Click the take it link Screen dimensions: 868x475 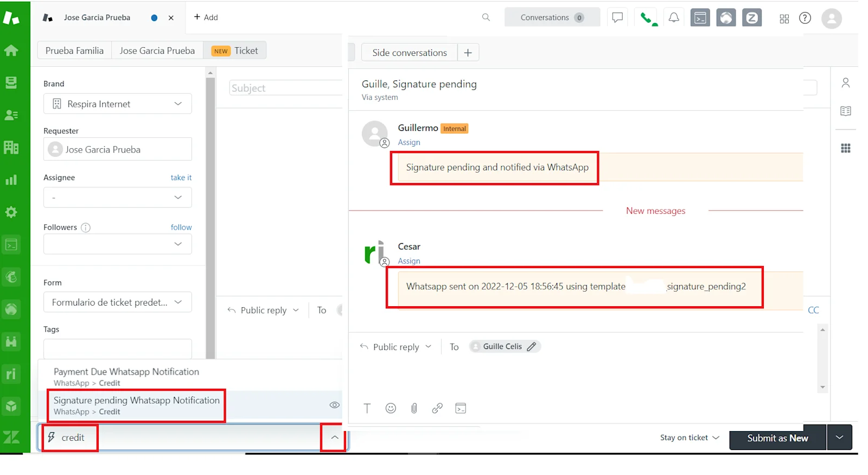181,178
